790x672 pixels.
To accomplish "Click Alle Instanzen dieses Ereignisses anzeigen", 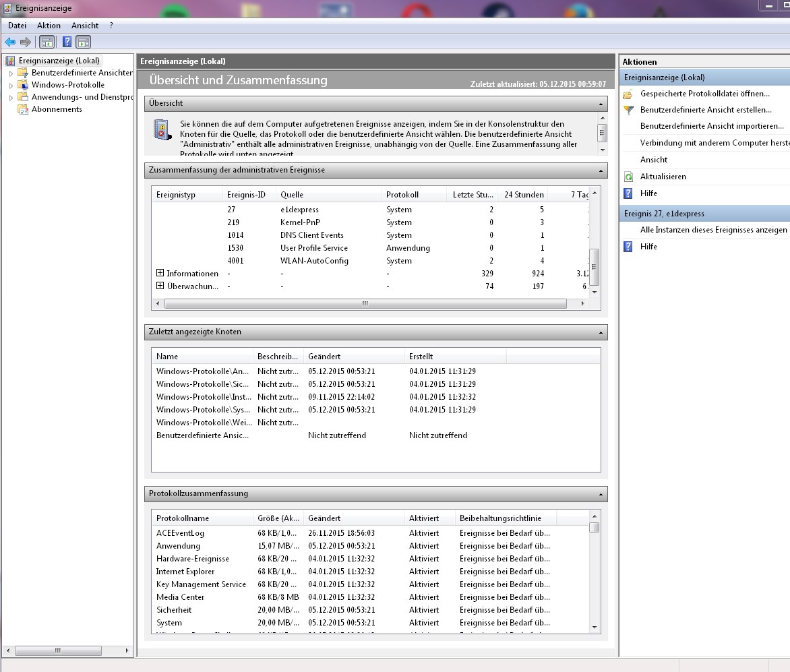I will 713,230.
